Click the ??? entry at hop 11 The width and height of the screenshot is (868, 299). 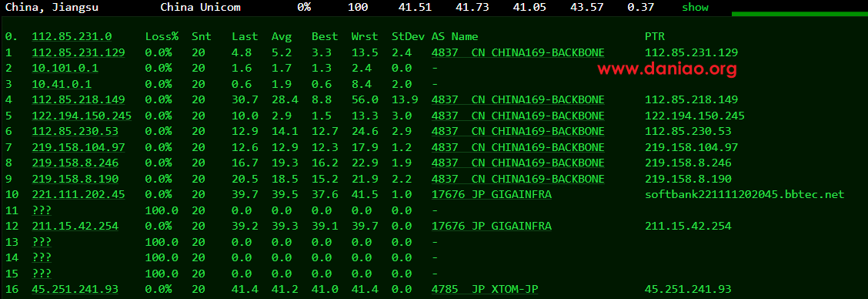pos(38,211)
